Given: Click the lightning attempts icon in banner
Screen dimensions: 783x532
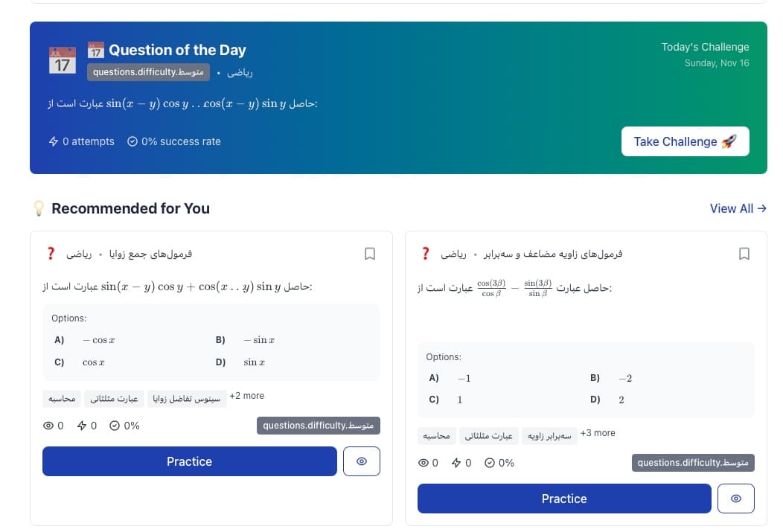Looking at the screenshot, I should click(x=54, y=141).
